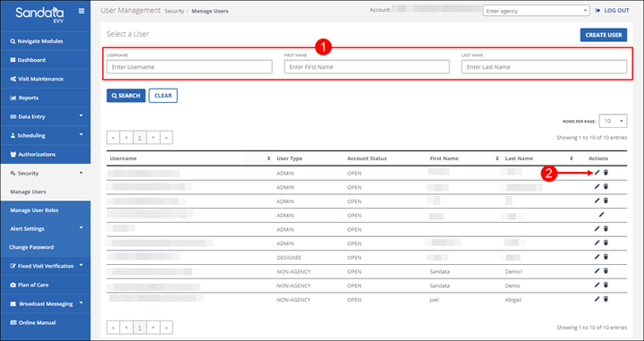Screen dimensions: 644x341
Task: Click the pencil in the row lacking a trash icon
Action: [602, 215]
